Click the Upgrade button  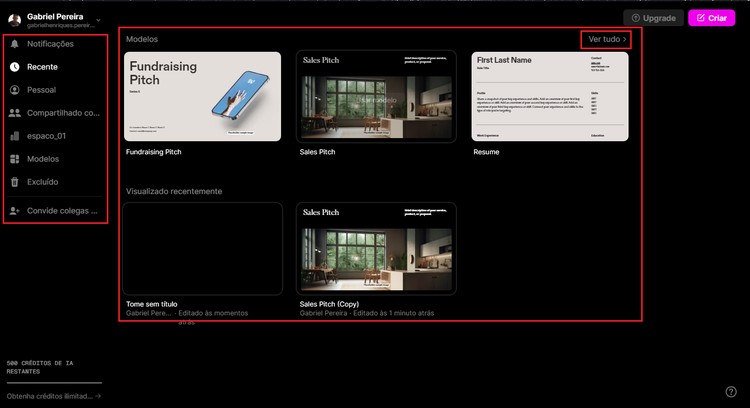pyautogui.click(x=653, y=18)
